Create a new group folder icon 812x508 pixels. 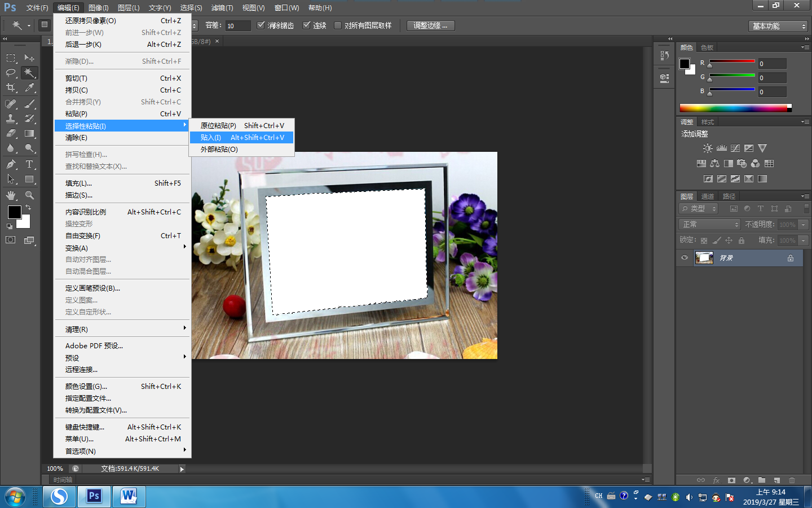[762, 480]
